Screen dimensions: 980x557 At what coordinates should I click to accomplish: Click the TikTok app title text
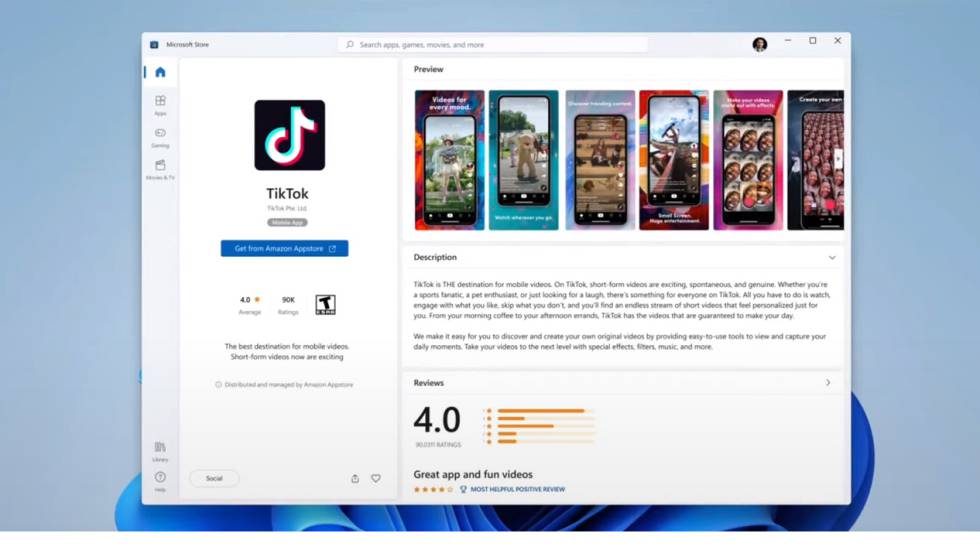288,193
